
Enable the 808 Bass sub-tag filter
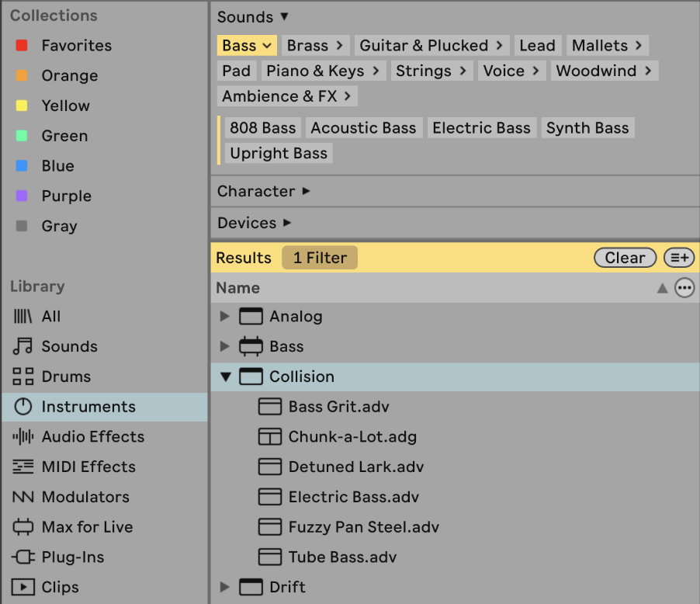coord(262,128)
